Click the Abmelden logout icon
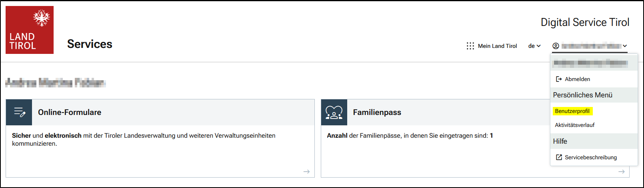 (559, 79)
